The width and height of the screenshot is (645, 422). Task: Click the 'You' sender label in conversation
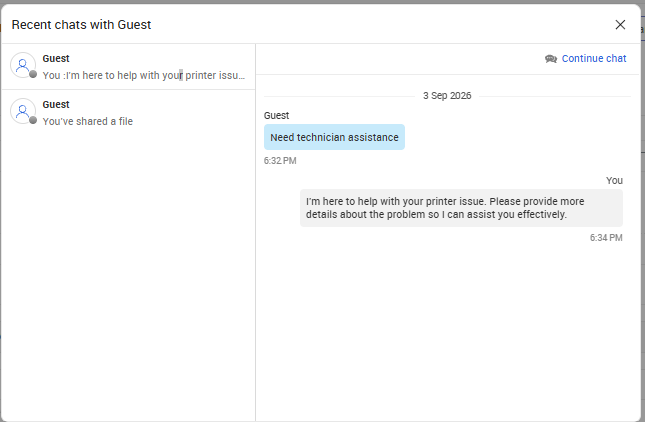pos(614,181)
